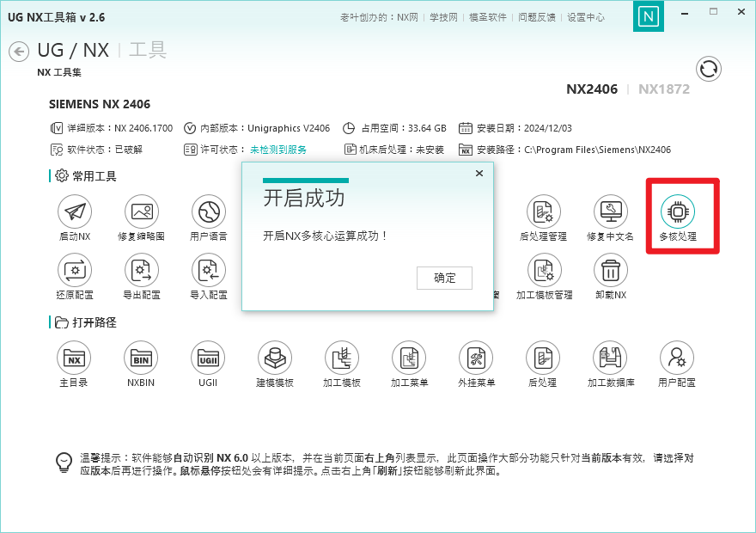The height and width of the screenshot is (533, 756).
Task: Open the 设置中心 settings center link
Action: 585,17
